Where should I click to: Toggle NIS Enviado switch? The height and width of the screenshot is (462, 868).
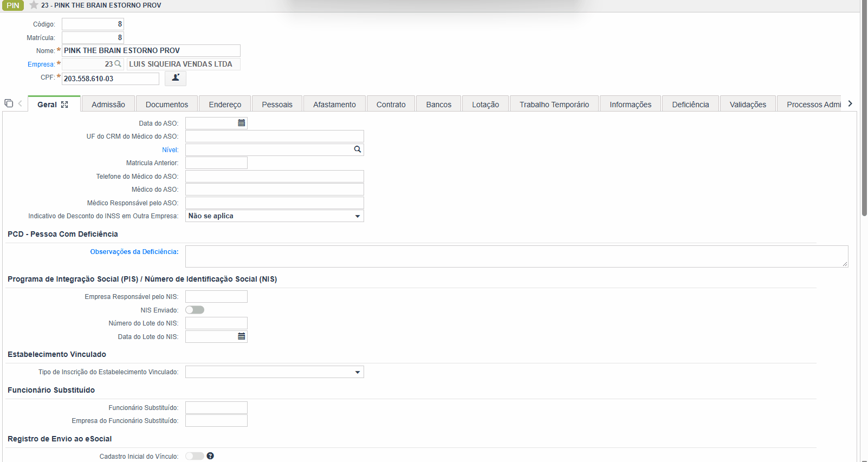tap(195, 310)
